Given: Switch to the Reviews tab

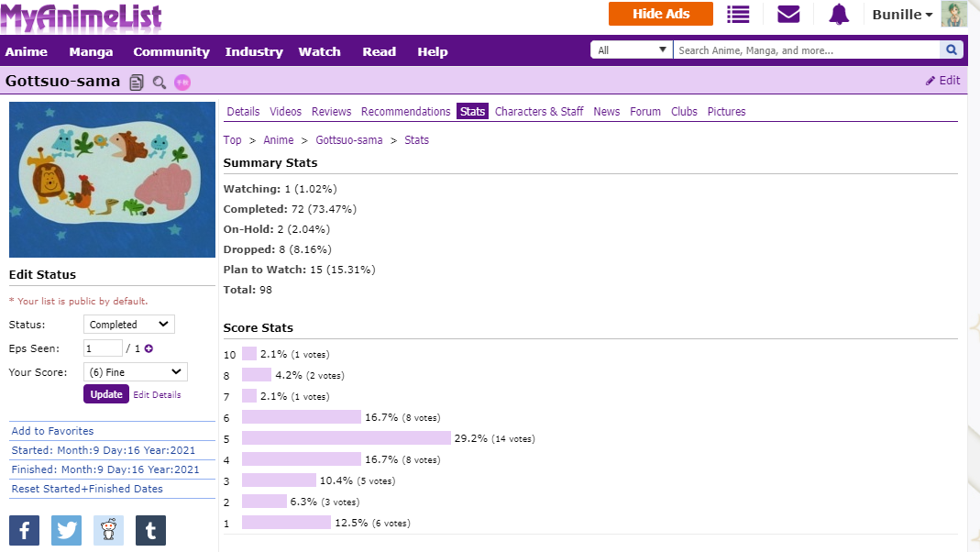Looking at the screenshot, I should click(x=331, y=112).
